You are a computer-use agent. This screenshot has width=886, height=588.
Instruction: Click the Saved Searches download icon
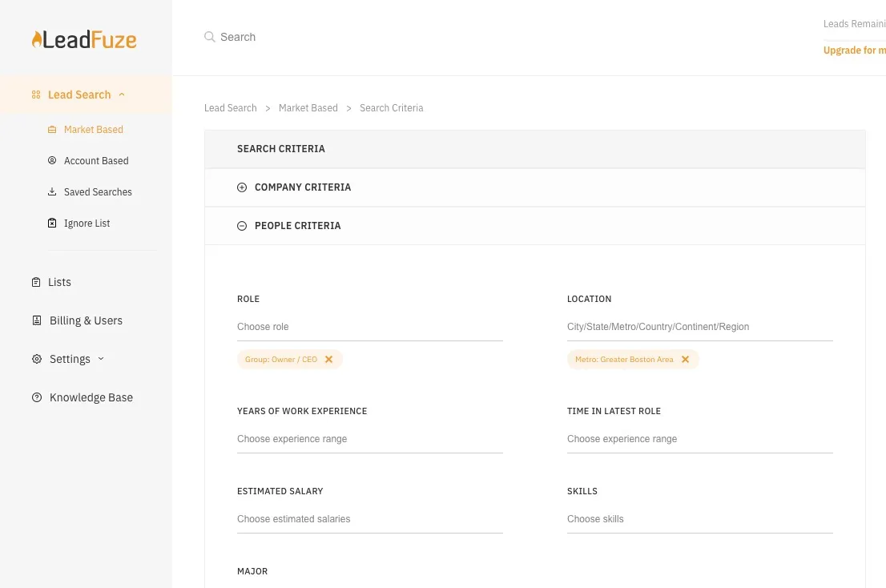coord(52,191)
